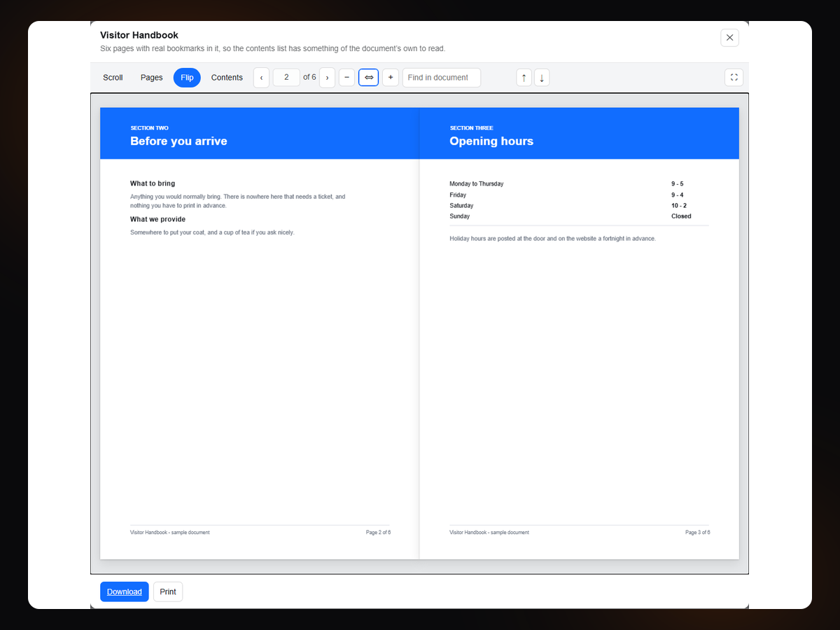Zoom in with the plus button
This screenshot has height=630, width=840.
(x=391, y=78)
